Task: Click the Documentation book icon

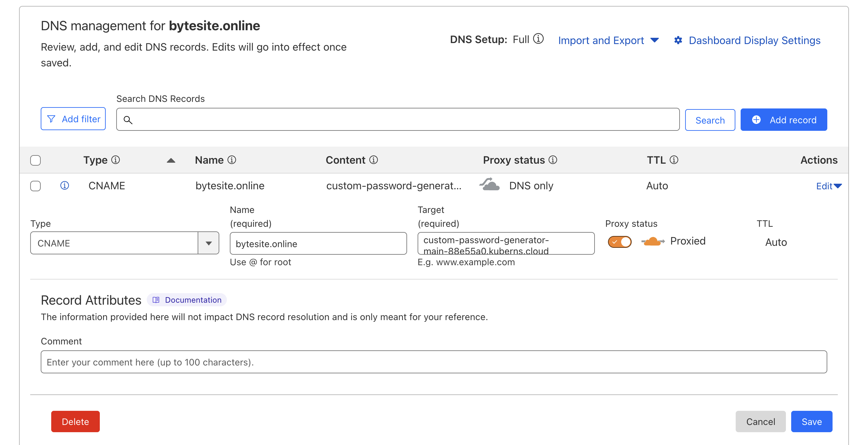Action: 156,300
